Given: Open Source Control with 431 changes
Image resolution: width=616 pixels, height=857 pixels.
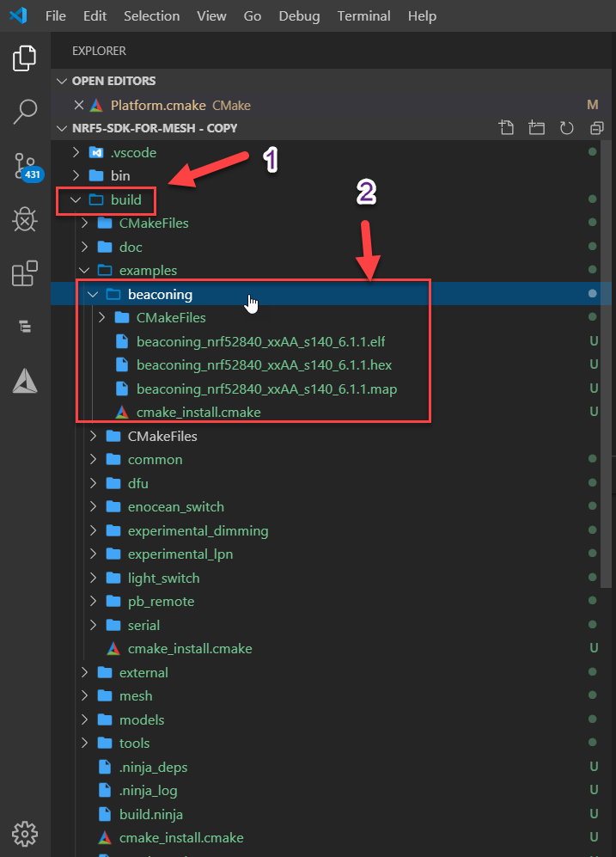Looking at the screenshot, I should click(25, 166).
